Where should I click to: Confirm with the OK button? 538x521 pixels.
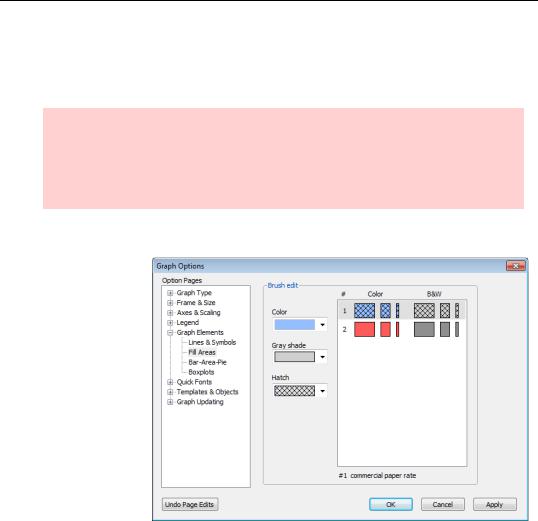391,505
